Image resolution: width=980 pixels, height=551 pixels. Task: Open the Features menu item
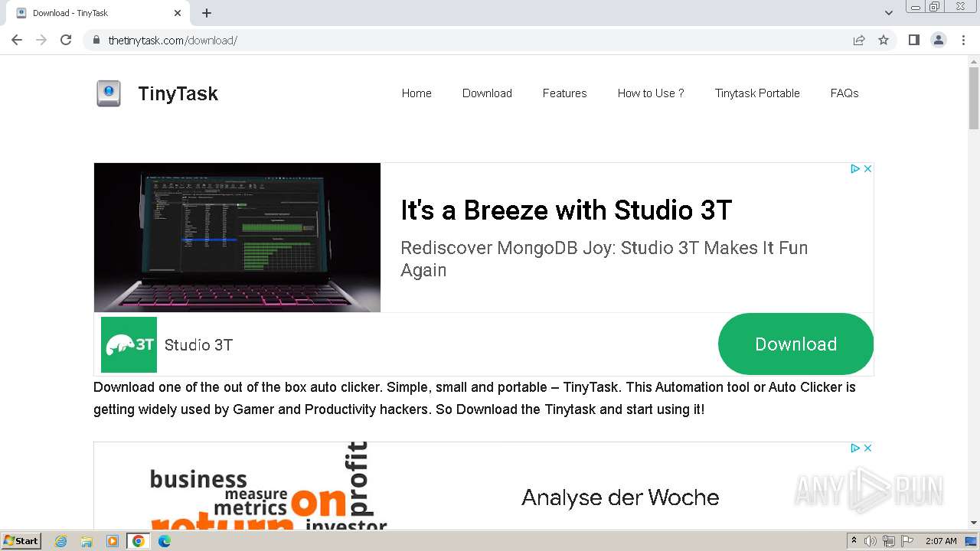(x=564, y=93)
